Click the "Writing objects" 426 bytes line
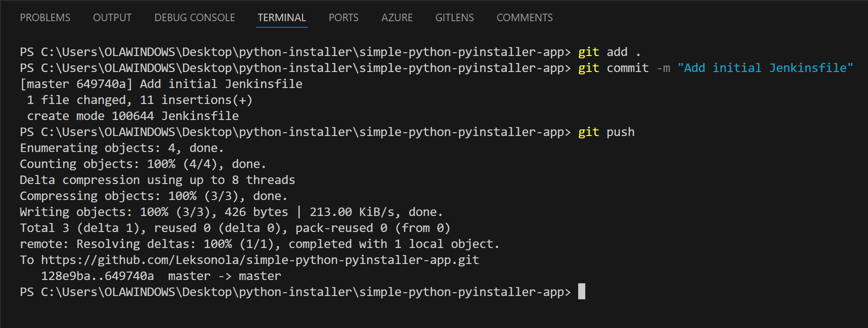The width and height of the screenshot is (868, 328). coord(231,212)
